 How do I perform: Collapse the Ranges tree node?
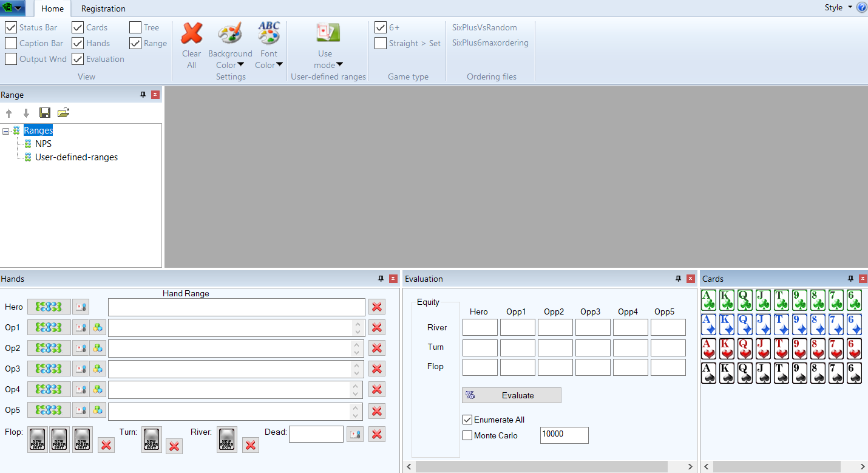pos(5,131)
